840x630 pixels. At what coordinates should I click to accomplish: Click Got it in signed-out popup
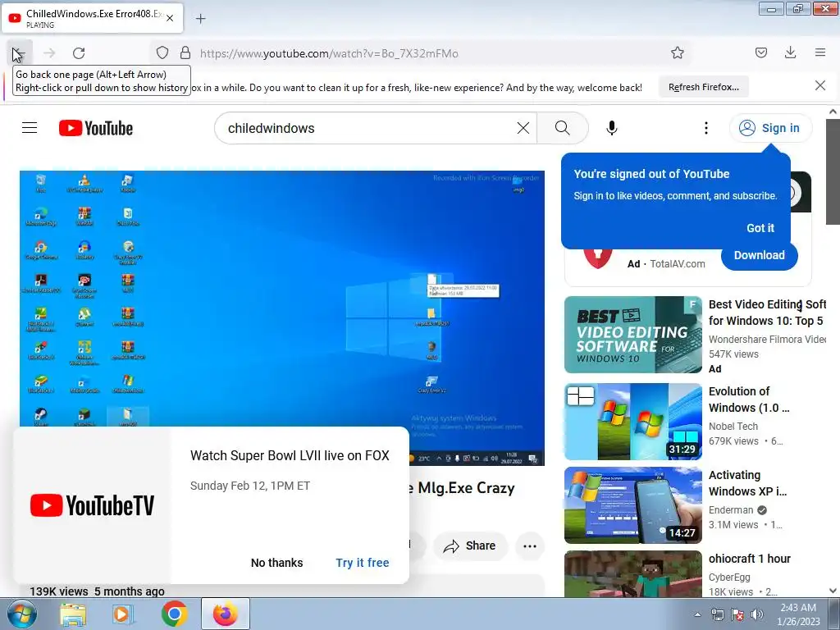click(760, 228)
